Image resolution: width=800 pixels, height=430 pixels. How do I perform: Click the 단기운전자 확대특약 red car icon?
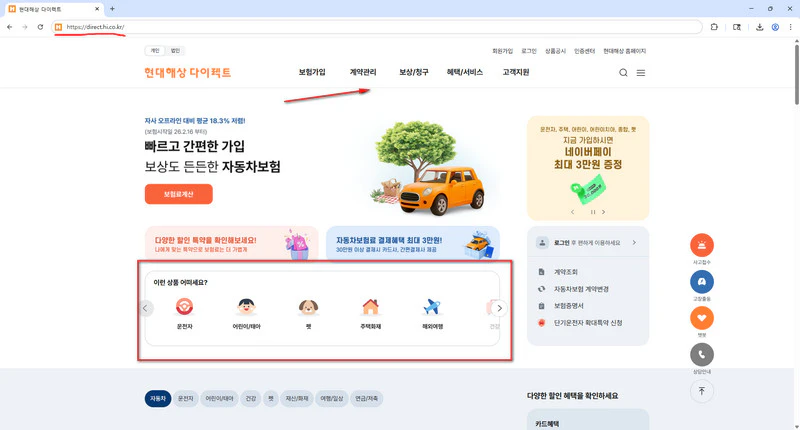point(541,323)
